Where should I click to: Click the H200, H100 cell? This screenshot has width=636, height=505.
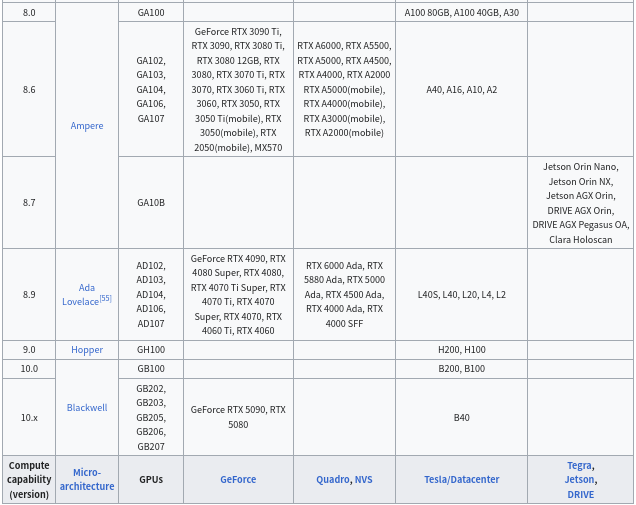click(462, 350)
